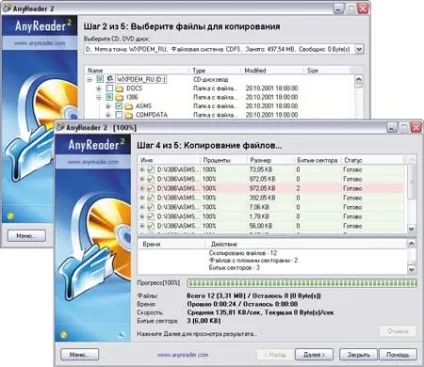424x367 pixels.
Task: Click the yellow ball icon in back window sidebar
Action: click(11, 216)
